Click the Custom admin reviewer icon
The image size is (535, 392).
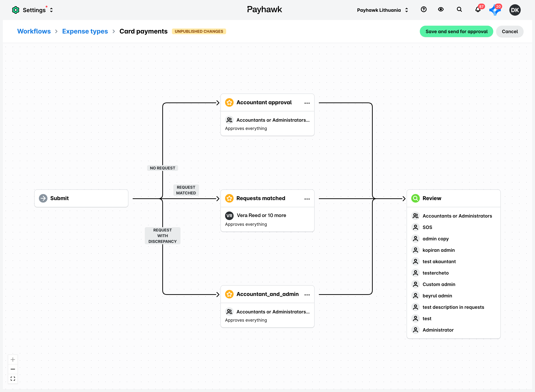coord(415,284)
